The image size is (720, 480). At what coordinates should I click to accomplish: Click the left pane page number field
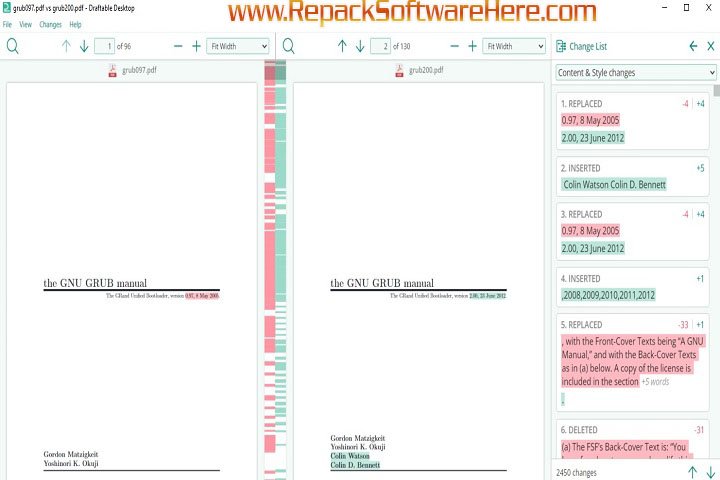[x=104, y=46]
